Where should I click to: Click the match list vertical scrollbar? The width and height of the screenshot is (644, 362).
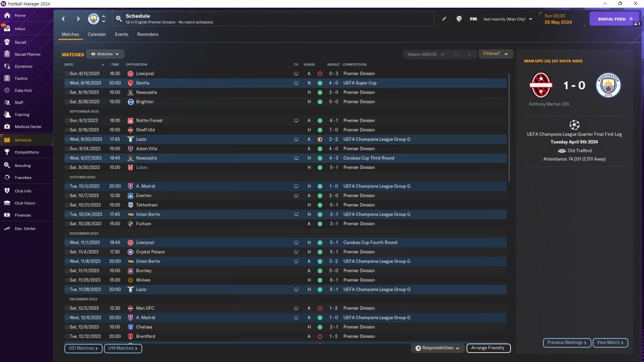[x=509, y=128]
